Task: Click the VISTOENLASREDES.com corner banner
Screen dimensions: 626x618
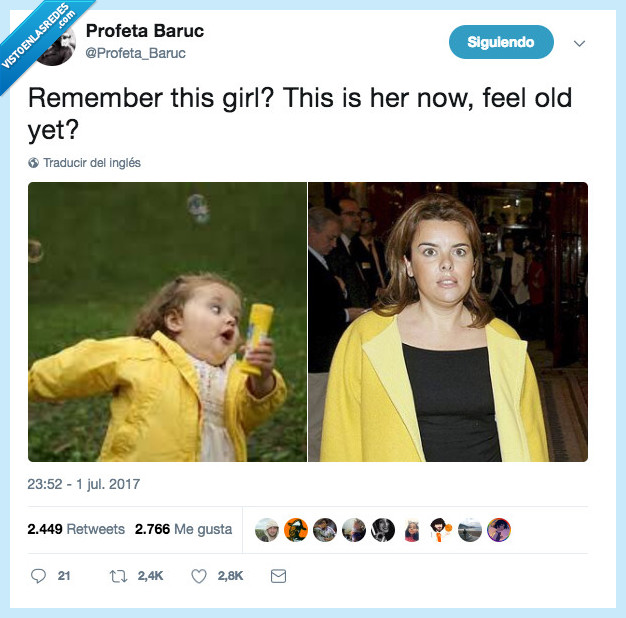Action: tap(38, 38)
